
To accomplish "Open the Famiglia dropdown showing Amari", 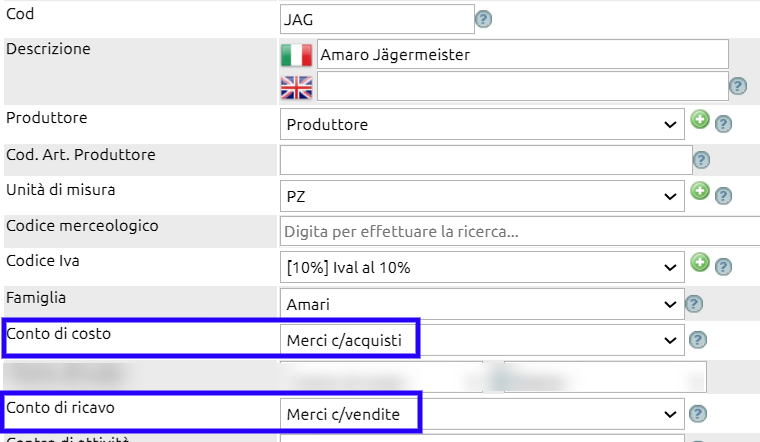I will click(482, 304).
